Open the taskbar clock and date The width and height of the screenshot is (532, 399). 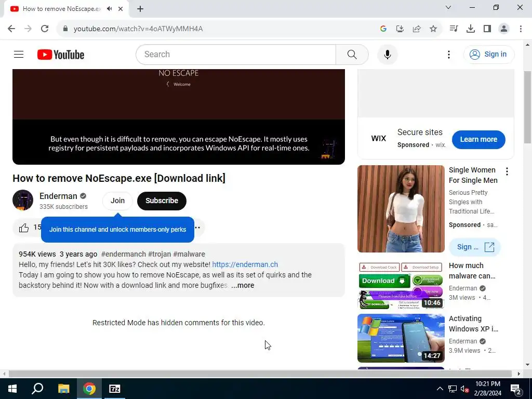pos(487,389)
